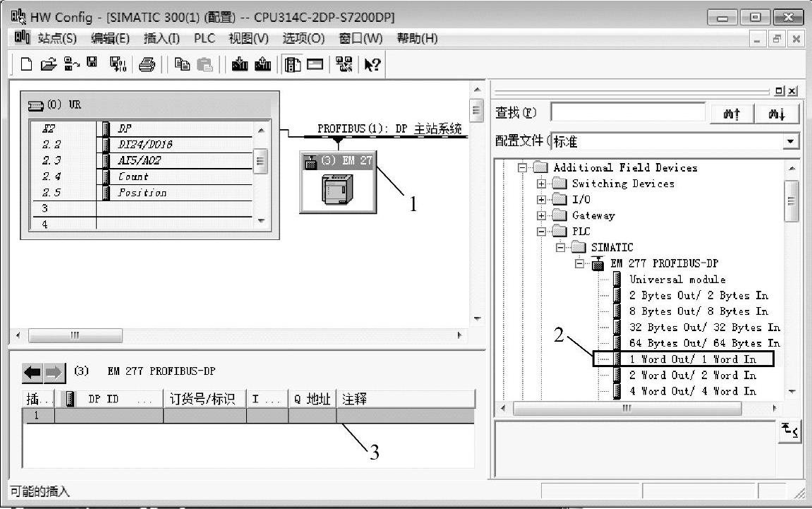This screenshot has width=812, height=509.
Task: Open the 帮助(H) menu
Action: (x=417, y=38)
